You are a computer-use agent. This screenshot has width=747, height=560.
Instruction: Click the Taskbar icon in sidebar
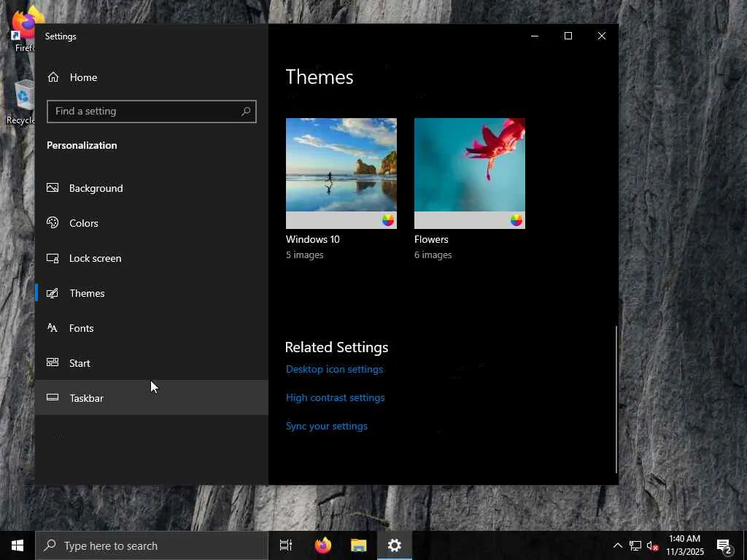53,397
